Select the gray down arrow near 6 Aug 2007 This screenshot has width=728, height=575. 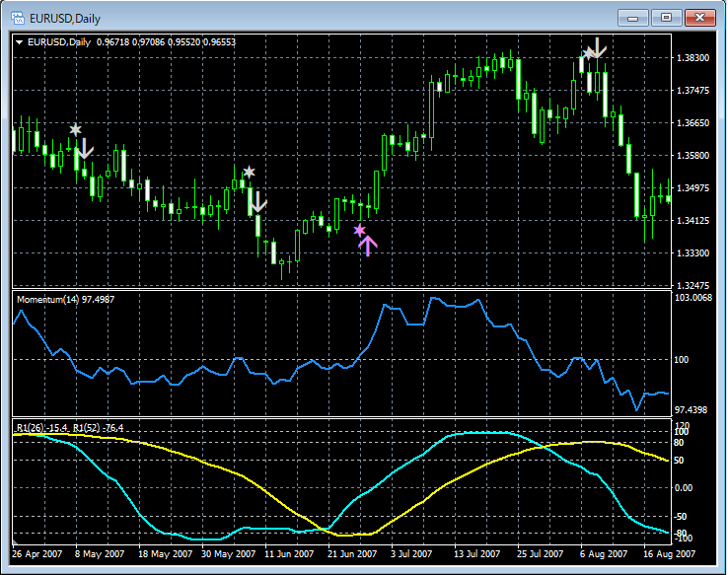[x=599, y=46]
